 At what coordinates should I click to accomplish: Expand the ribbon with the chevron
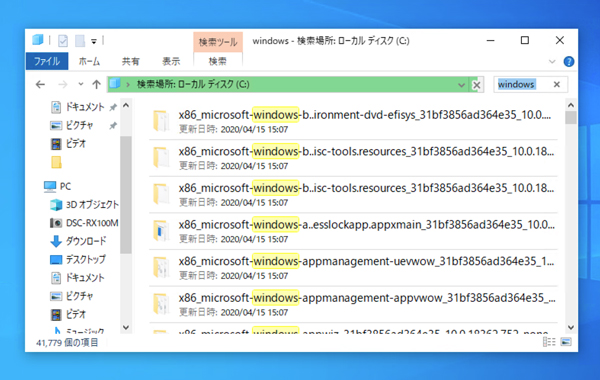[x=552, y=61]
